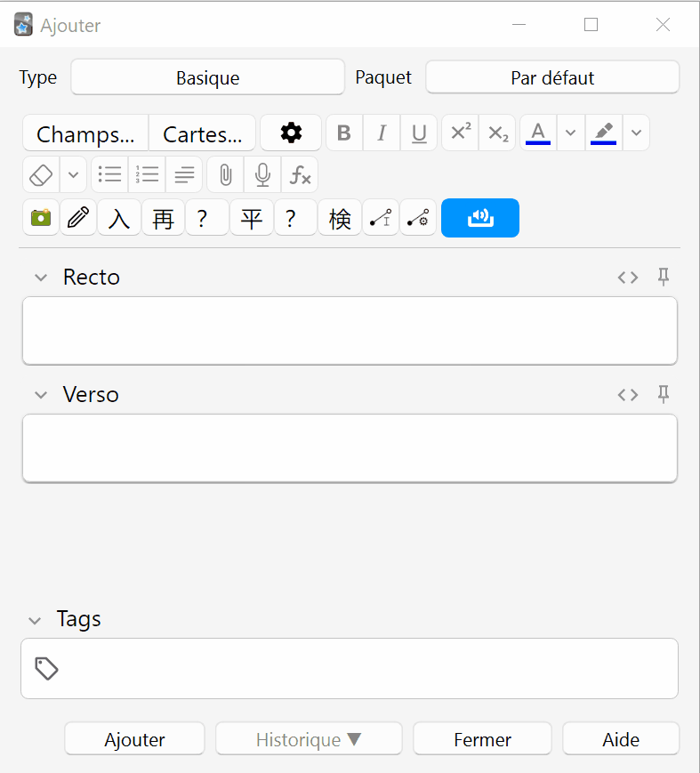Click the Tags input field
700x773 pixels.
(x=350, y=669)
